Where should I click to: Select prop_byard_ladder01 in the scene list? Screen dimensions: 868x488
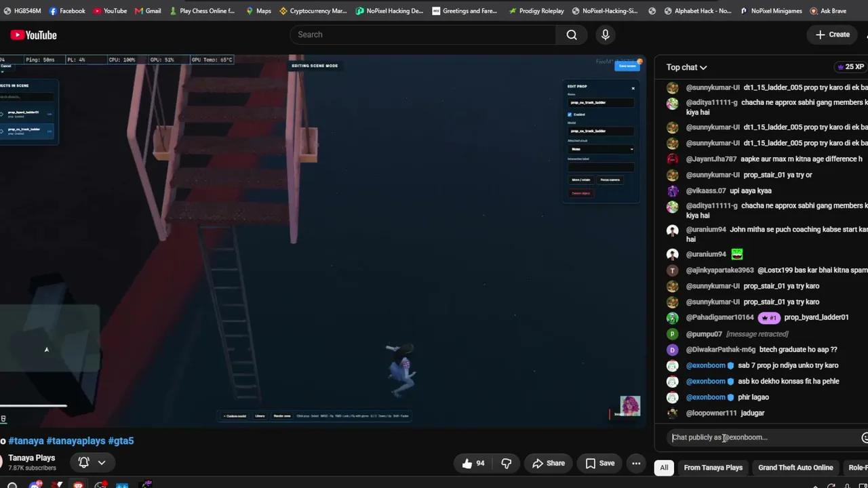[x=27, y=114]
